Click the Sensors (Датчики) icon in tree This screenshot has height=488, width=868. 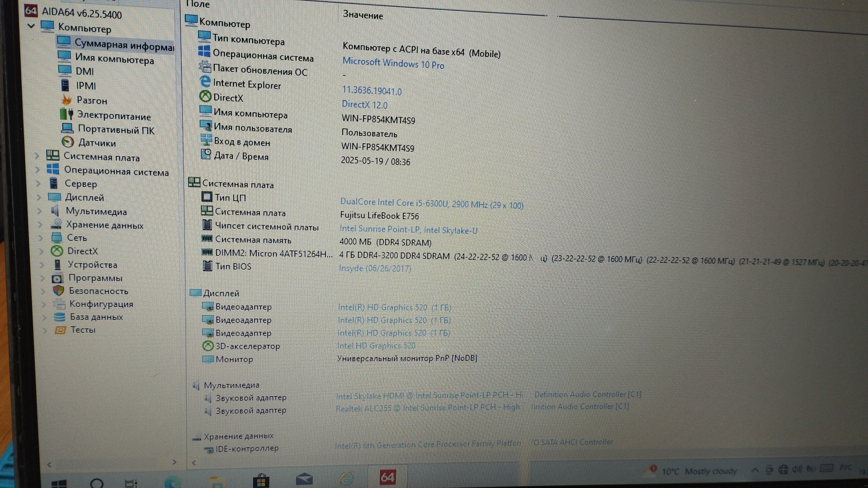[68, 142]
